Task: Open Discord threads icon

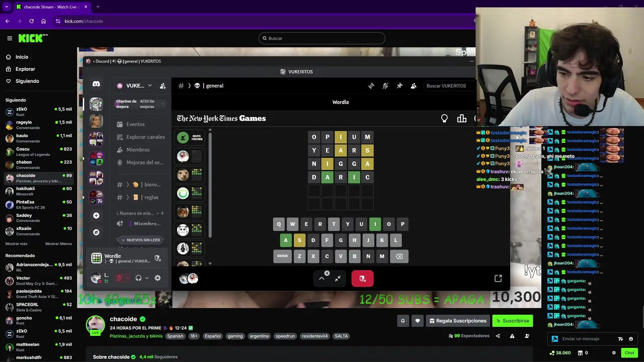Action: coord(371,86)
